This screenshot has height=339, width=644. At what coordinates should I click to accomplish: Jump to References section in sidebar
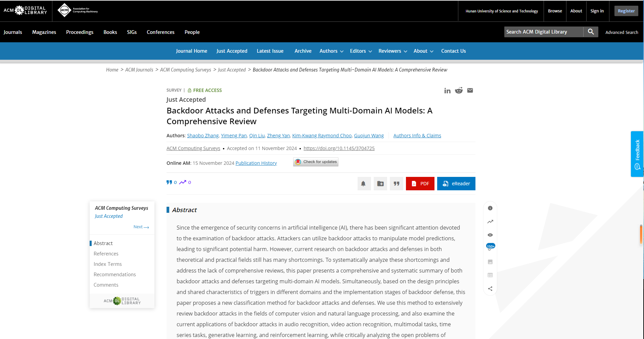pyautogui.click(x=106, y=254)
